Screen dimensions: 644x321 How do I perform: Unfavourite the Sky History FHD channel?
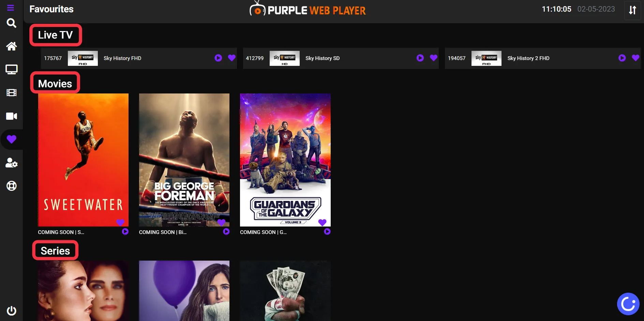(x=232, y=58)
